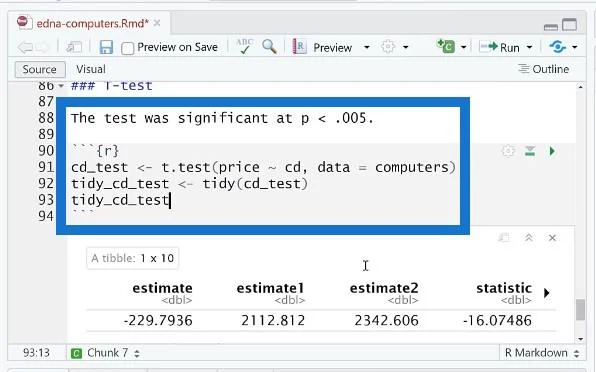Expand the Run dropdown menu
This screenshot has width=596, height=372.
click(x=529, y=47)
